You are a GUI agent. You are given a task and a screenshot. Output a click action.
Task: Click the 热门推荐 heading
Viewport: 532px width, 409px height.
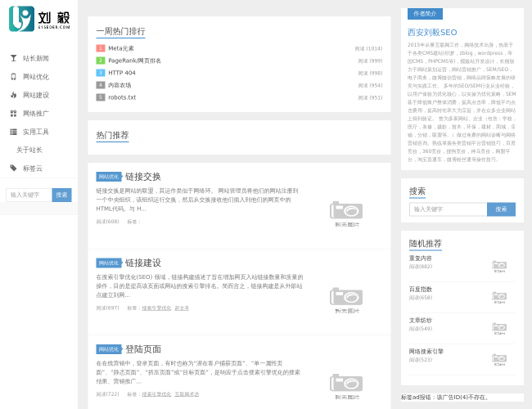click(x=112, y=135)
